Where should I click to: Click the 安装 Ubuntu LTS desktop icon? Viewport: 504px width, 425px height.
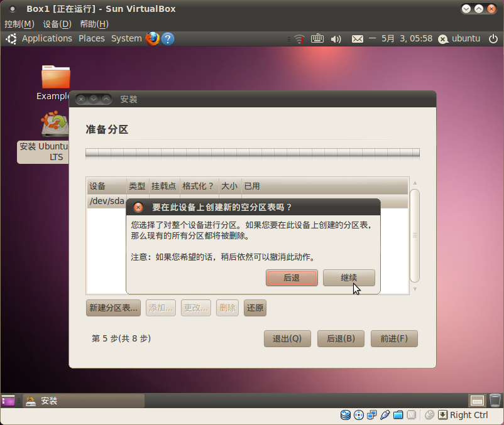pyautogui.click(x=55, y=126)
